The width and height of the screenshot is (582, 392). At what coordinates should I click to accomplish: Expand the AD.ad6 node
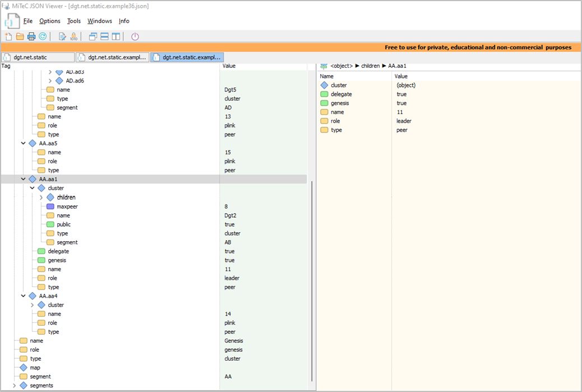pyautogui.click(x=50, y=81)
